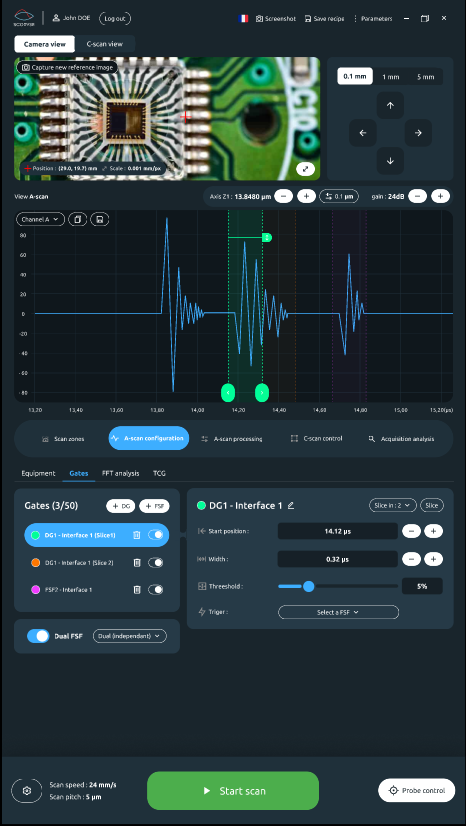Click the right arrow jog button
The height and width of the screenshot is (826, 466).
pyautogui.click(x=418, y=133)
